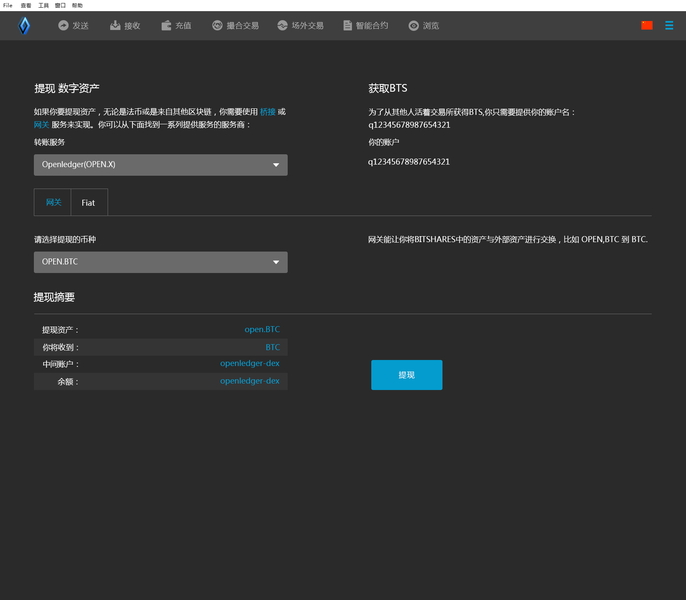686x600 pixels.
Task: Open the 查看 menu
Action: pyautogui.click(x=26, y=5)
